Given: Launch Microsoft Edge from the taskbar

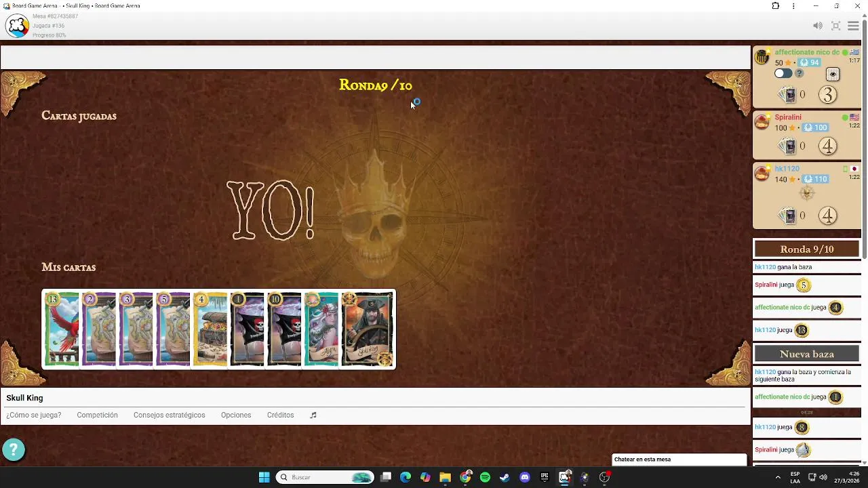Looking at the screenshot, I should 406,477.
